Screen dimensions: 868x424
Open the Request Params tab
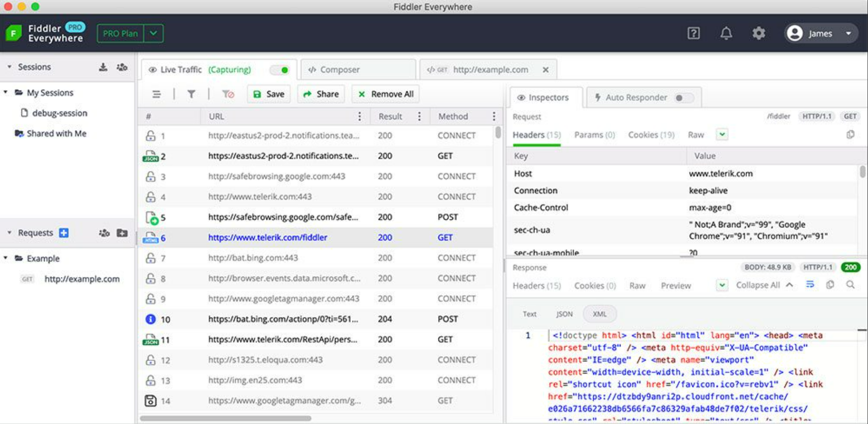595,135
